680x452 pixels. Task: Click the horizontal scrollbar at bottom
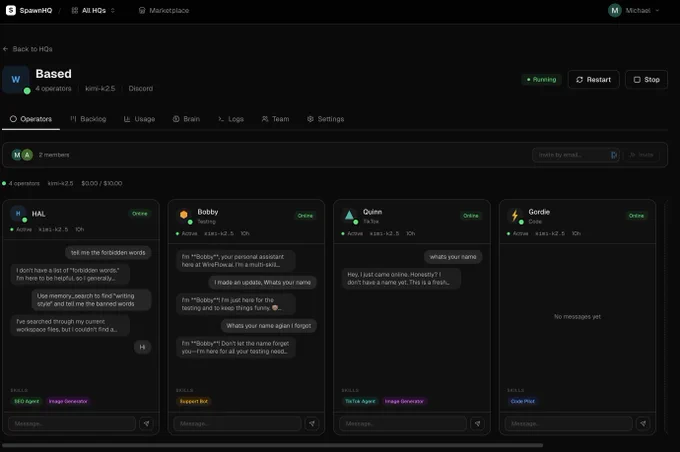pos(272,445)
